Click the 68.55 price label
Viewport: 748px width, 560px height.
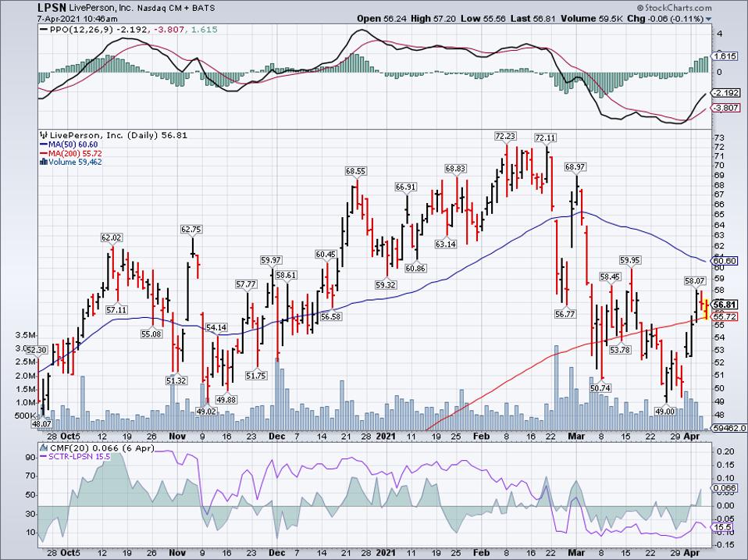[356, 170]
